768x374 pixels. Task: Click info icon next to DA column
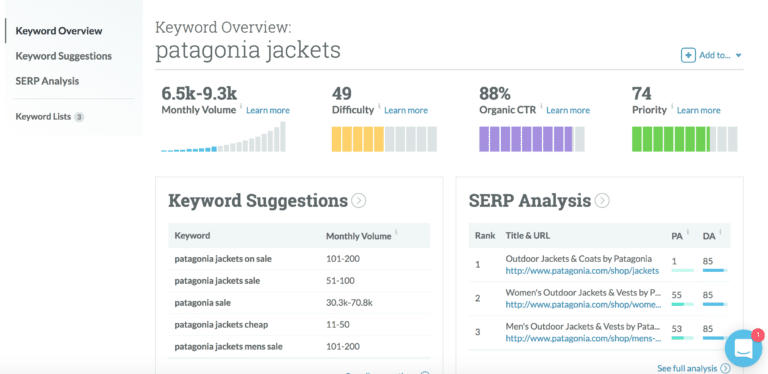pyautogui.click(x=720, y=232)
